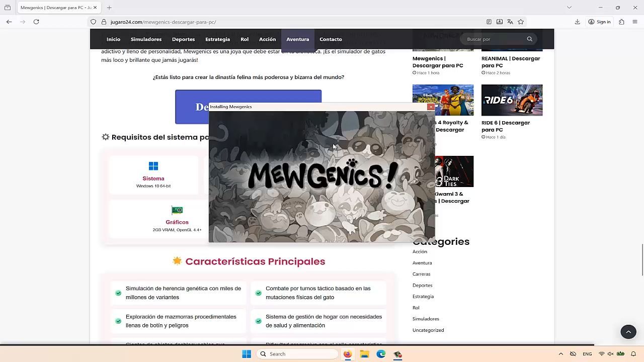The image size is (644, 362).
Task: Click the Carreras category link
Action: click(x=421, y=274)
